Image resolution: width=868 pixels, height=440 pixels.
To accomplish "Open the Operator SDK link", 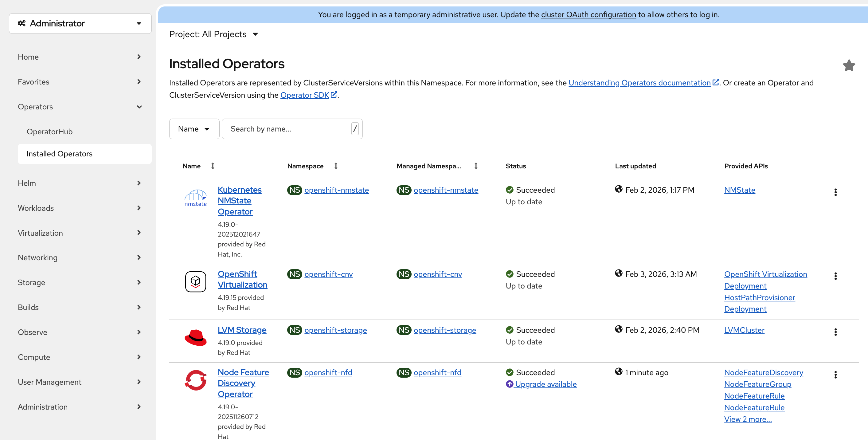I will tap(304, 95).
